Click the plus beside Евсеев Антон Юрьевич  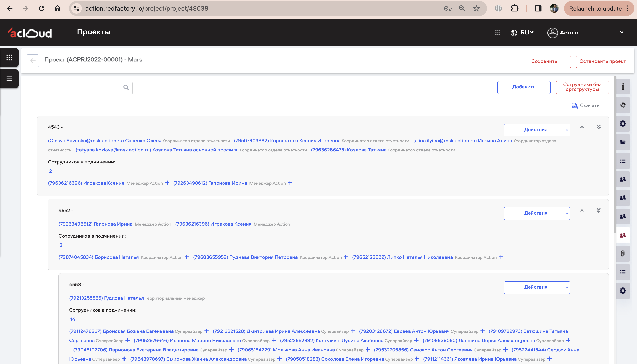(x=482, y=331)
